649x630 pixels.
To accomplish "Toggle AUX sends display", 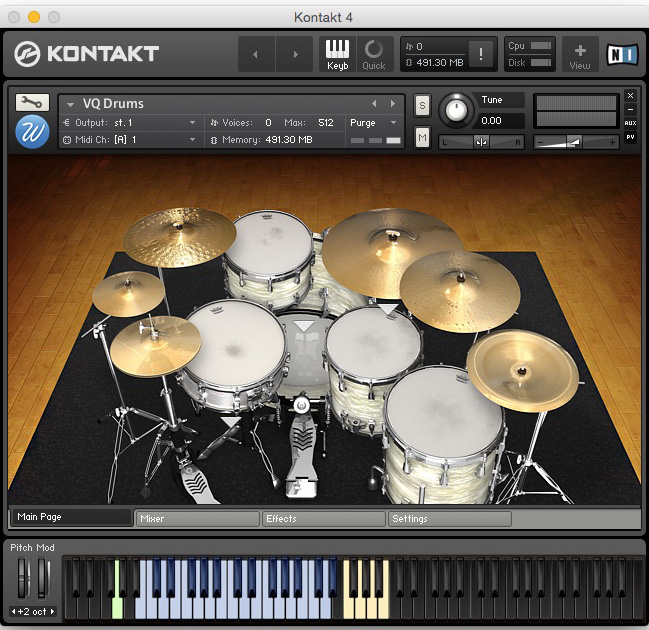I will [x=630, y=123].
